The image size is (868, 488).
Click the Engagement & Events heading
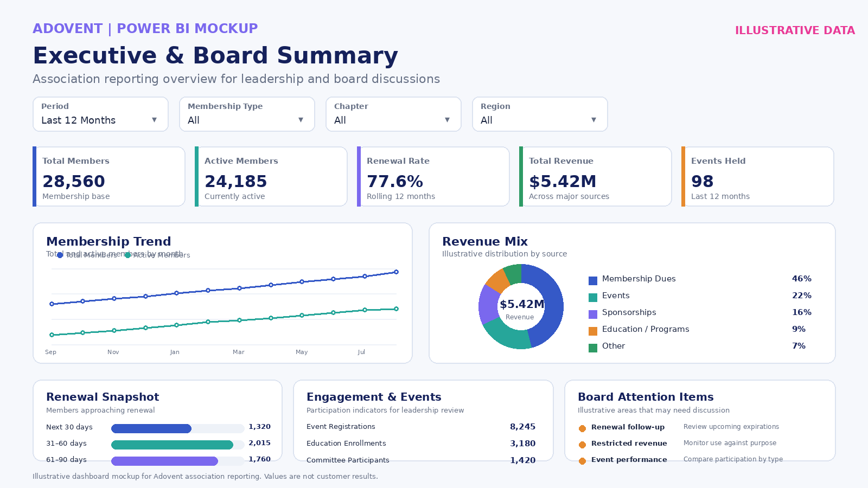374,397
